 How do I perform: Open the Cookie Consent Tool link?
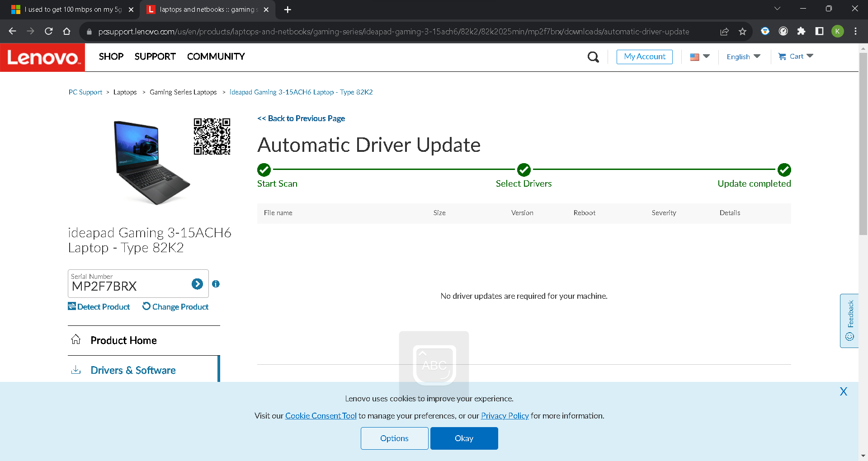pyautogui.click(x=321, y=416)
